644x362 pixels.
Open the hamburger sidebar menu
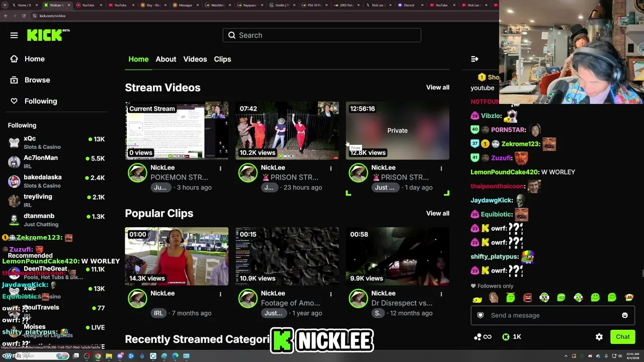(x=14, y=35)
